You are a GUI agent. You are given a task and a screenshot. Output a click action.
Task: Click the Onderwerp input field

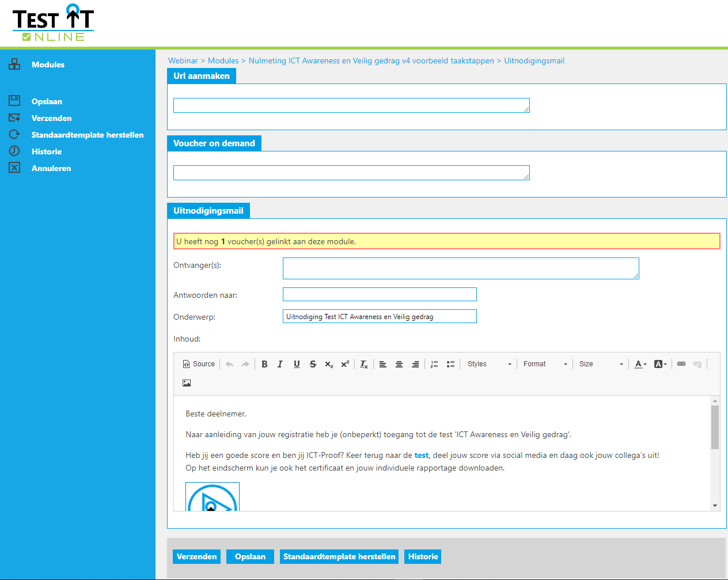380,316
